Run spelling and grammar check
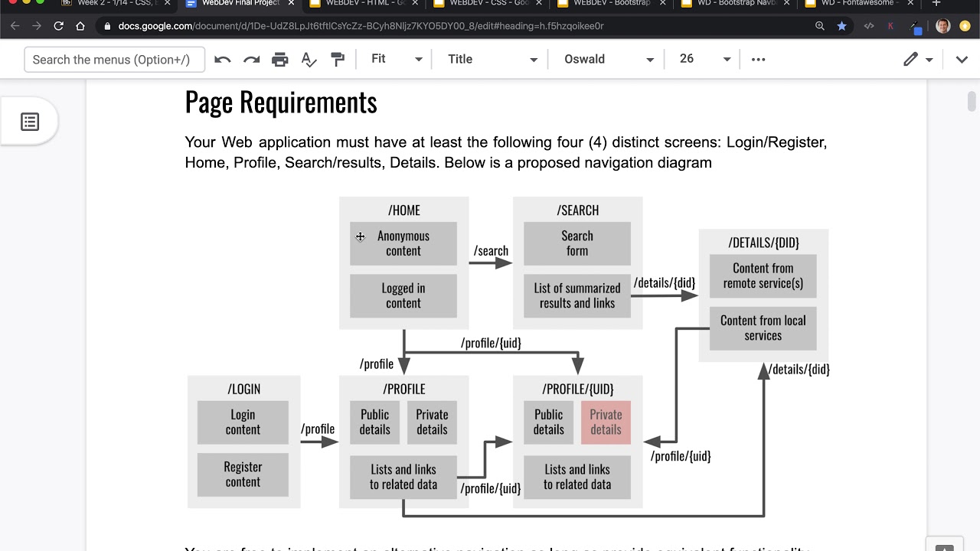The width and height of the screenshot is (980, 551). (x=309, y=60)
